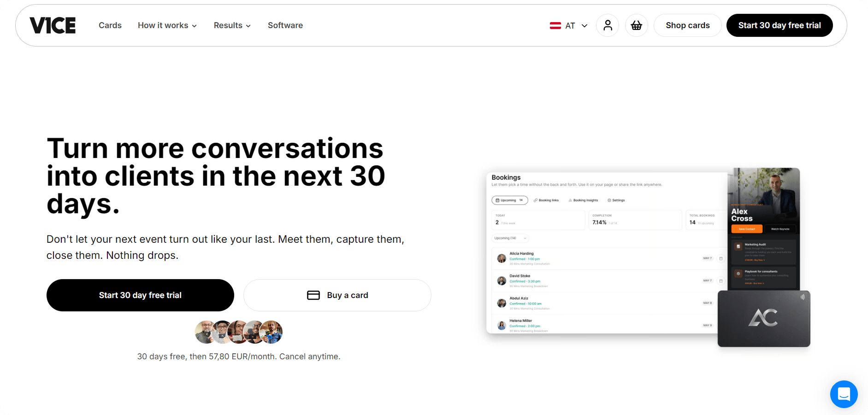This screenshot has height=415, width=868.
Task: Expand the How it works menu
Action: point(167,25)
